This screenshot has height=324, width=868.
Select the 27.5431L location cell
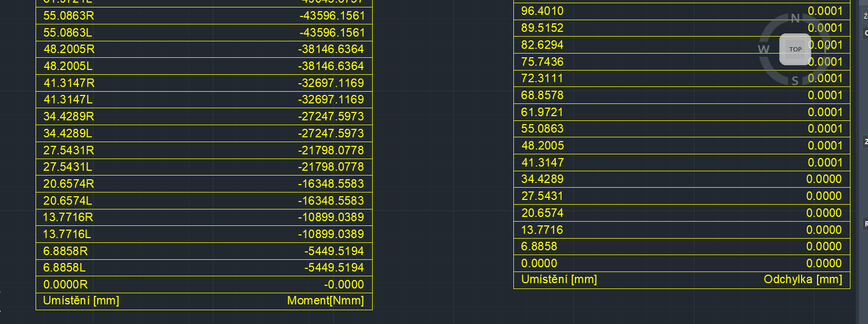point(67,167)
